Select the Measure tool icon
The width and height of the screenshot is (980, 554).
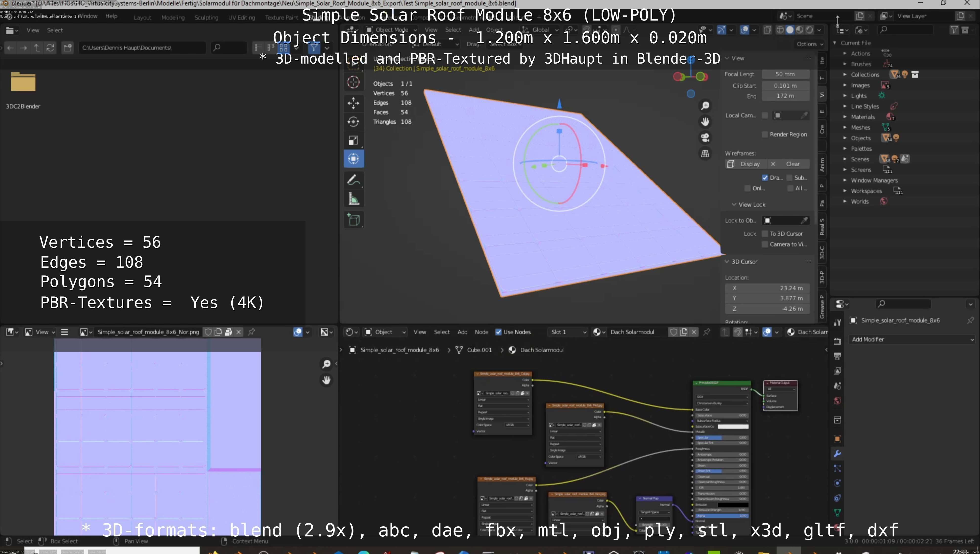(x=353, y=199)
